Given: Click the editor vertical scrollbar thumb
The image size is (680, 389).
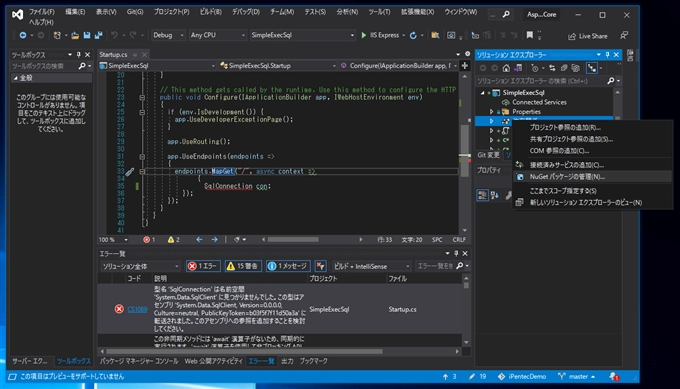Looking at the screenshot, I should click(x=464, y=150).
